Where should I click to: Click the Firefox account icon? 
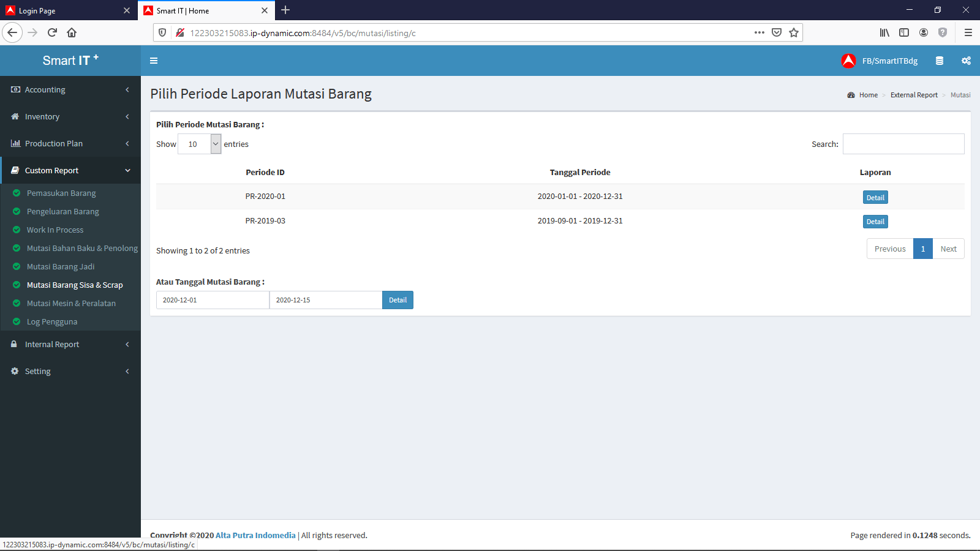tap(924, 32)
